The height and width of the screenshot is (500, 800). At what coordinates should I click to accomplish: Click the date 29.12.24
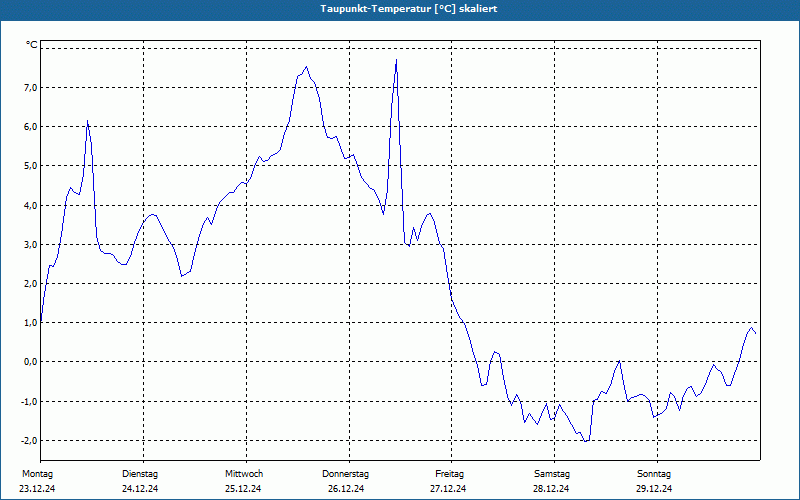(x=654, y=489)
